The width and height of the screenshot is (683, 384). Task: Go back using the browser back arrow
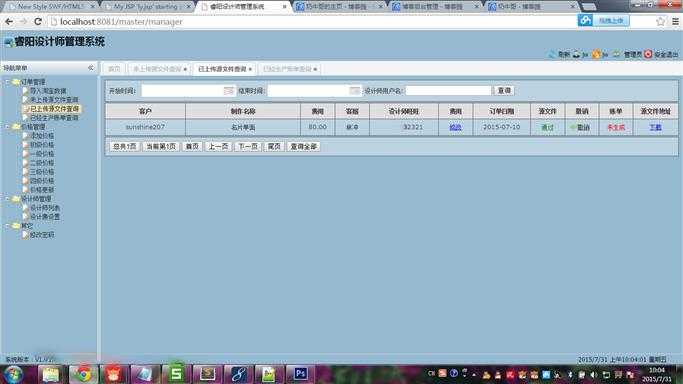tap(9, 21)
